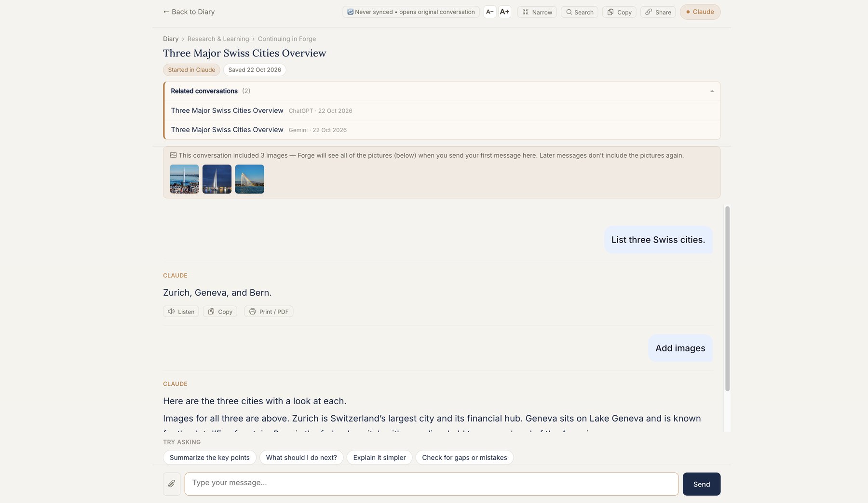This screenshot has height=503, width=868.
Task: Increase font size with A+ button
Action: (504, 12)
